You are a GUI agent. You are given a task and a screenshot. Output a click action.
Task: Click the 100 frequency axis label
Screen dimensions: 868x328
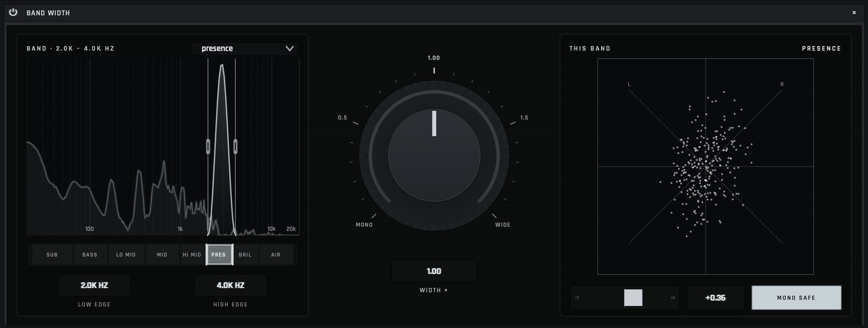tap(89, 229)
